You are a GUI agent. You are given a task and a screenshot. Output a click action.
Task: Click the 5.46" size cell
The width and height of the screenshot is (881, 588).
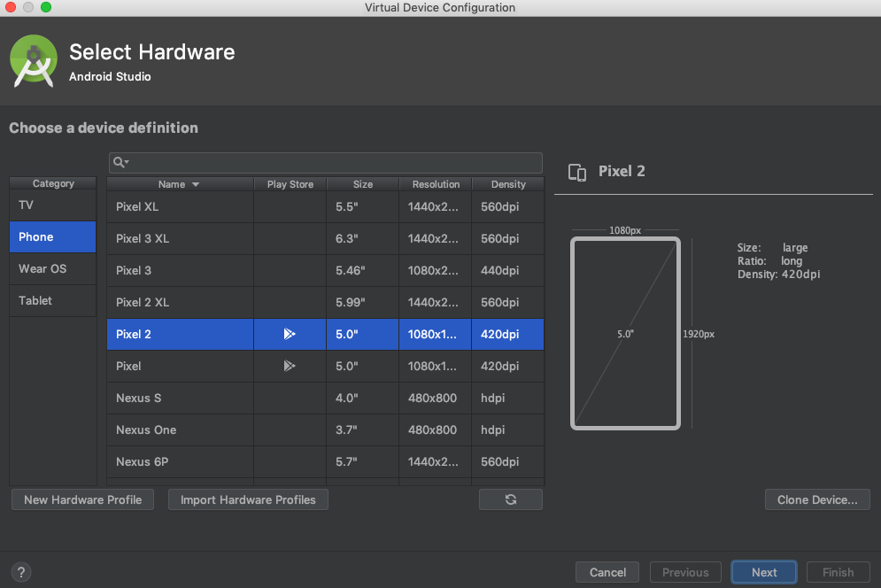point(362,270)
